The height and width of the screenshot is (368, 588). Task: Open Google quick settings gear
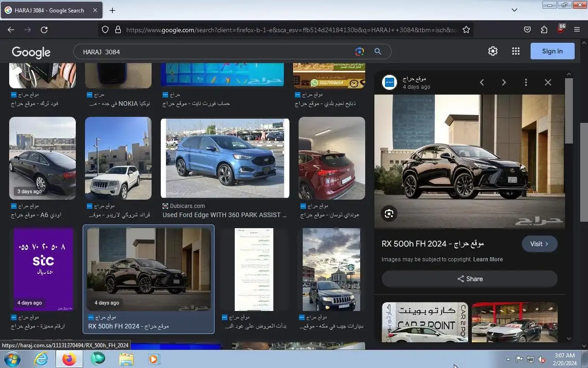(493, 51)
